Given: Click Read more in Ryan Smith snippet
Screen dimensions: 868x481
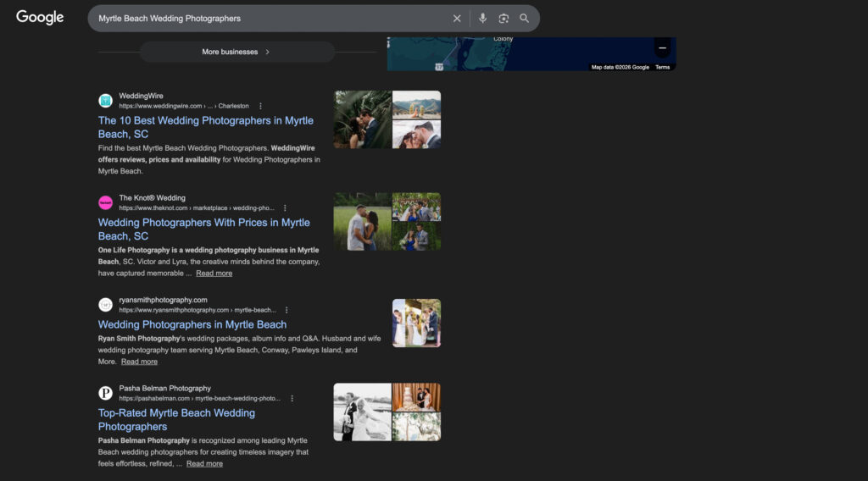Looking at the screenshot, I should tap(139, 362).
